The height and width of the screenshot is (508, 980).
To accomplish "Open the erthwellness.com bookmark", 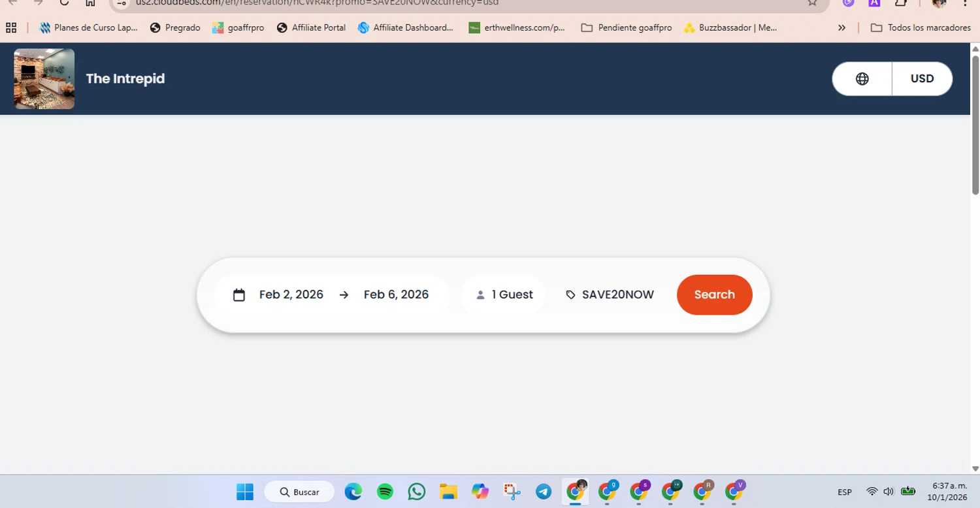I will 517,27.
